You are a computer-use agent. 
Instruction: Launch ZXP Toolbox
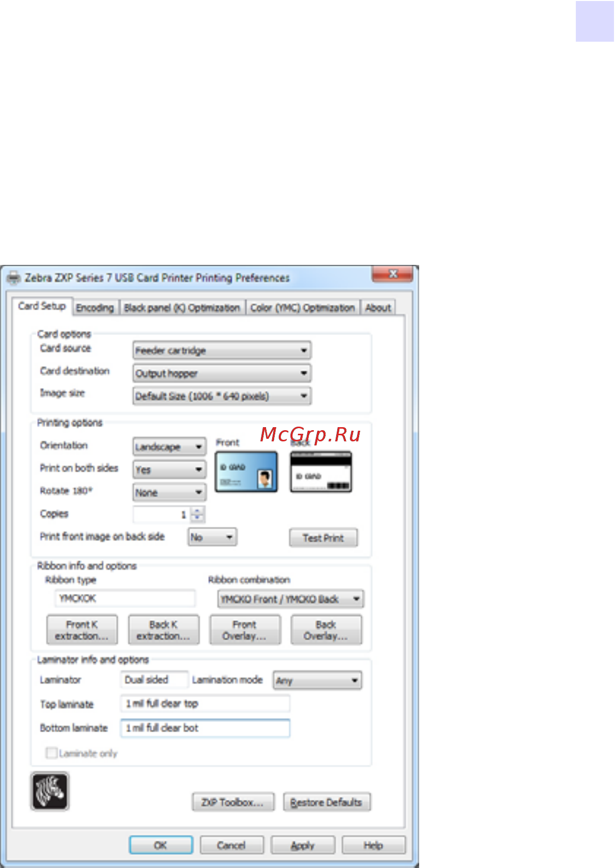[233, 802]
